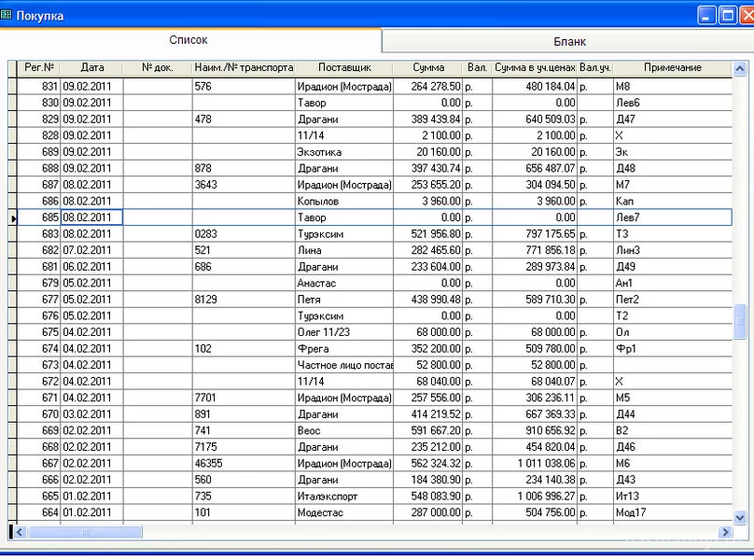Click the accounting sum 1 011 038.06 cell
This screenshot has width=754, height=560.
tap(535, 463)
